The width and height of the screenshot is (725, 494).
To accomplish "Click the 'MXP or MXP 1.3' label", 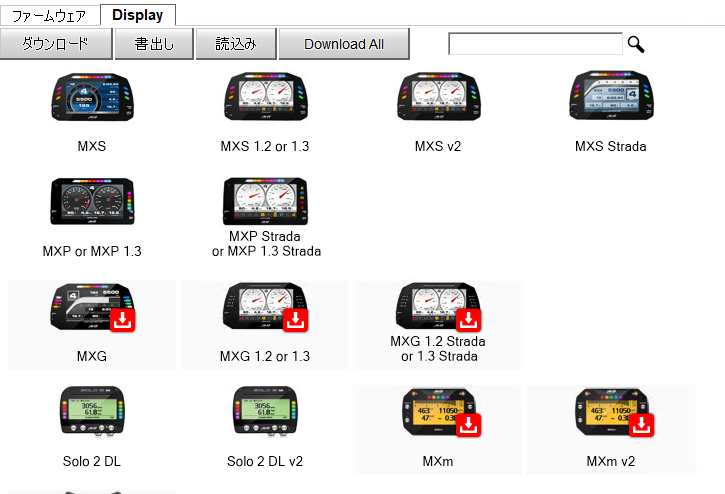I will 92,251.
